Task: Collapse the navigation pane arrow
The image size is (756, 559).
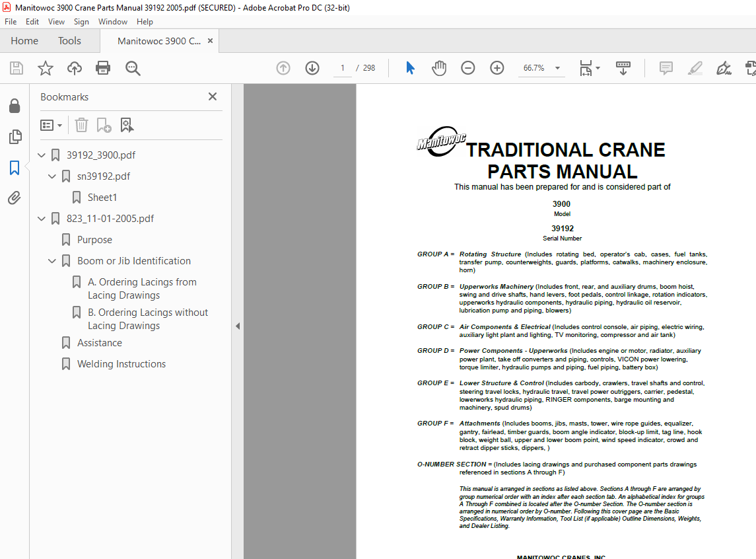Action: (x=238, y=326)
